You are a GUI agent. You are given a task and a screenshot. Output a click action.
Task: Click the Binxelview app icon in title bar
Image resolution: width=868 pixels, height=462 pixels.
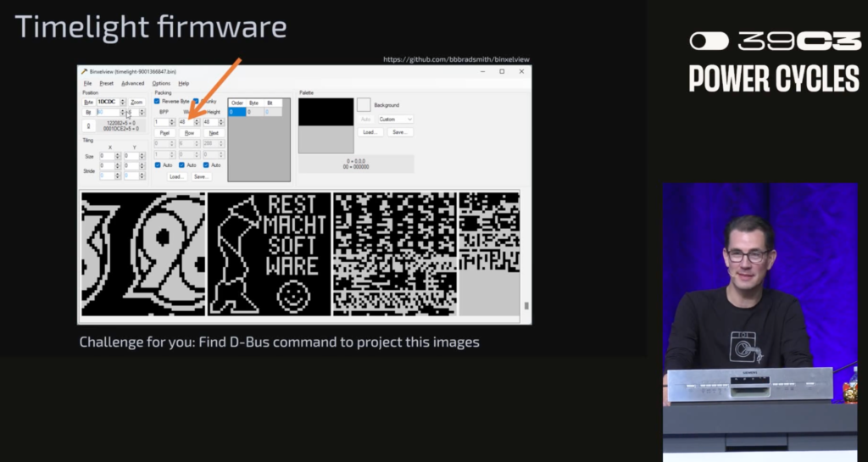pos(84,72)
